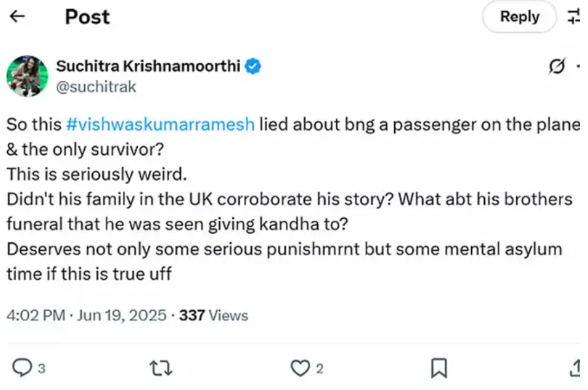Click the like count number 2

pyautogui.click(x=320, y=369)
